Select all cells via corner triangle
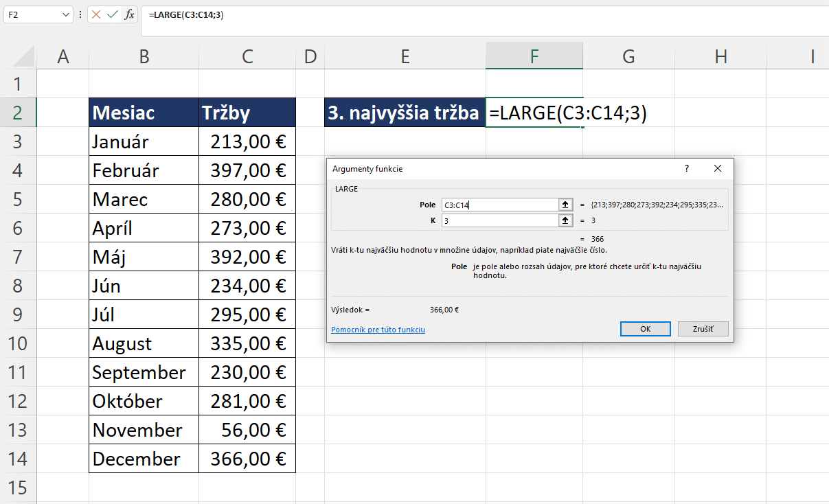This screenshot has height=504, width=829. 25,56
